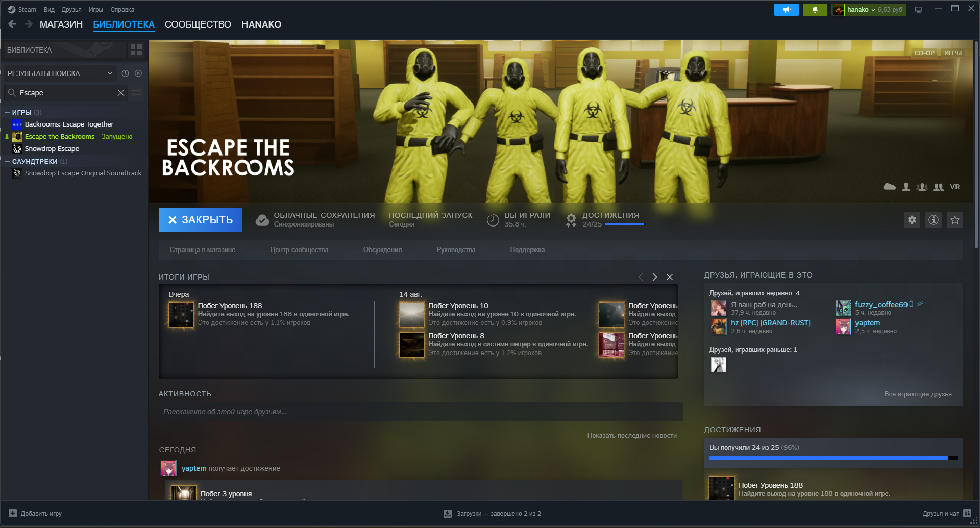Open yaptem's avatar in today's activity
Screen dimensions: 980x528
(x=168, y=468)
